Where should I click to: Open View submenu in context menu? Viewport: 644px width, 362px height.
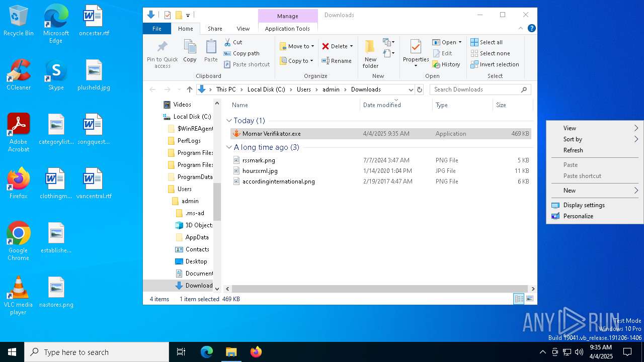[x=595, y=128]
